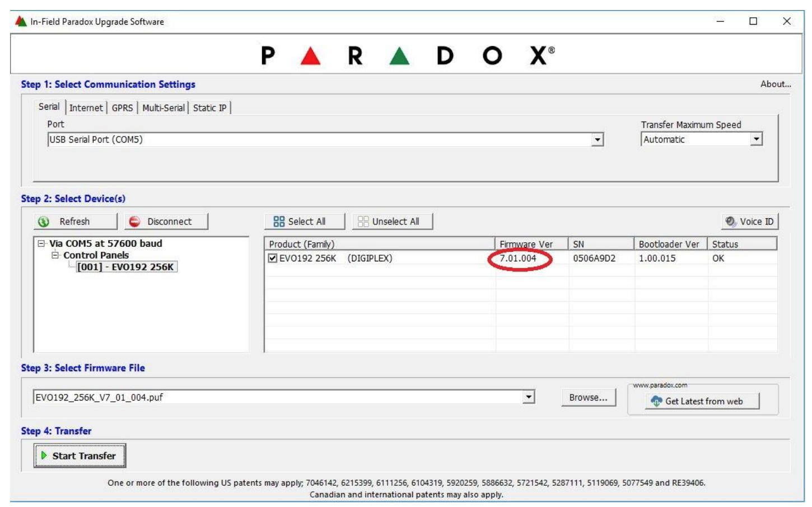
Task: Uncheck the EVO192 256K device checkbox
Action: tap(273, 259)
